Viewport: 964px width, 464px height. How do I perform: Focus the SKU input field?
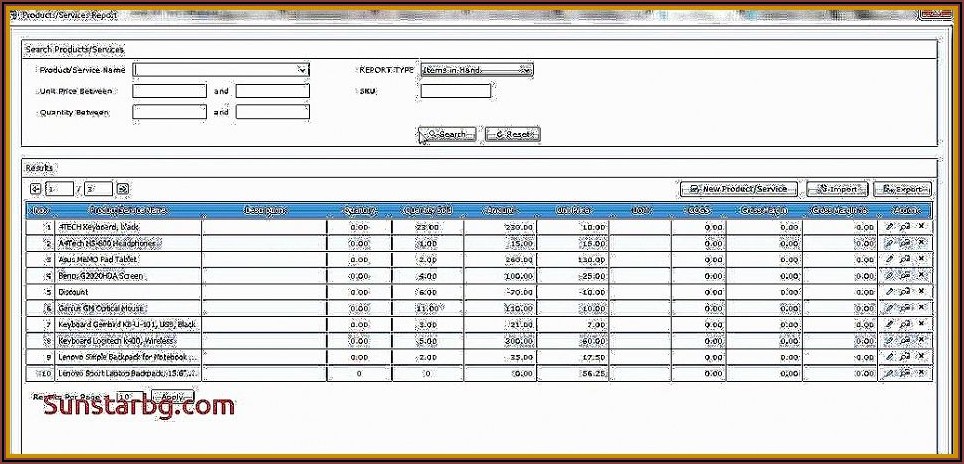(456, 91)
